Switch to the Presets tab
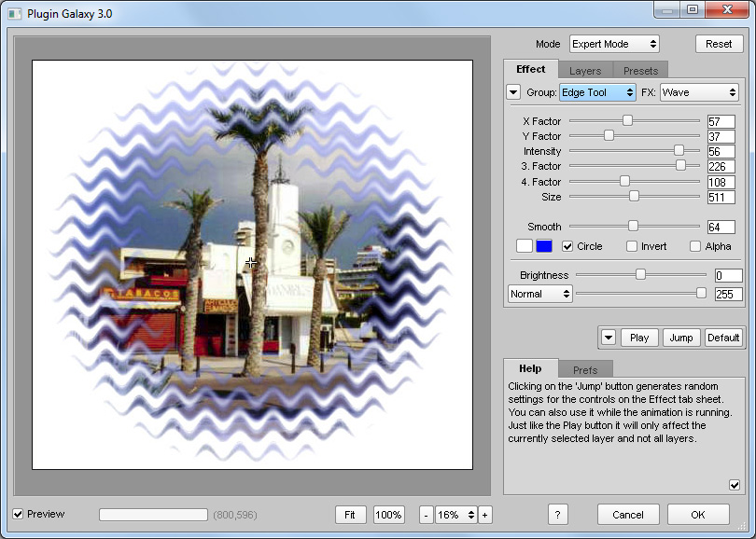The width and height of the screenshot is (756, 539). pos(640,71)
